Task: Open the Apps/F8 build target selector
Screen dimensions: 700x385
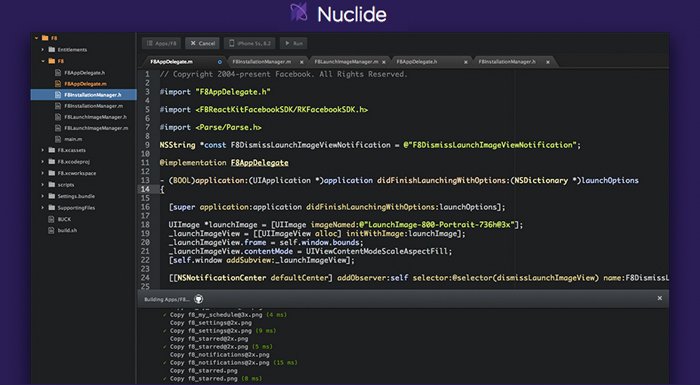Action: pos(161,43)
